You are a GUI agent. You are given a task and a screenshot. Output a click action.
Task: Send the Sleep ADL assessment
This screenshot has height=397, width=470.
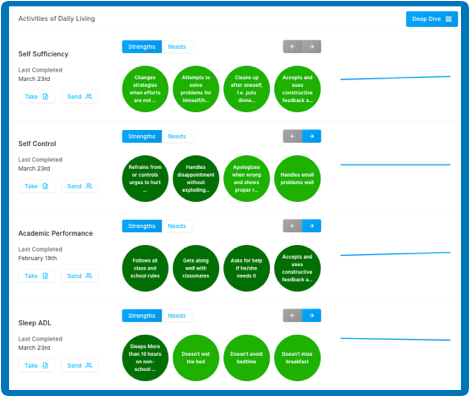(x=80, y=366)
